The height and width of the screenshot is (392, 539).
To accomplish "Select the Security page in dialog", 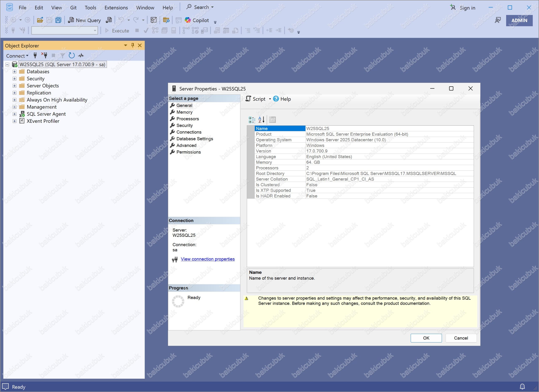I will point(184,125).
